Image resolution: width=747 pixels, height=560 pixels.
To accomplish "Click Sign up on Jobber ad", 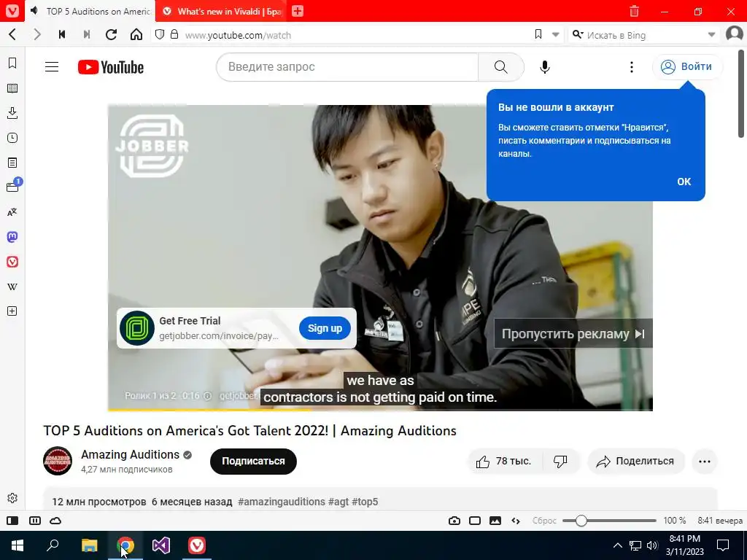I will pyautogui.click(x=325, y=328).
